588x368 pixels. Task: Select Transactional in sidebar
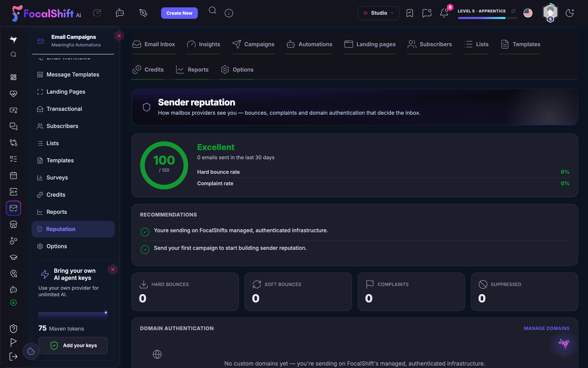click(73, 109)
